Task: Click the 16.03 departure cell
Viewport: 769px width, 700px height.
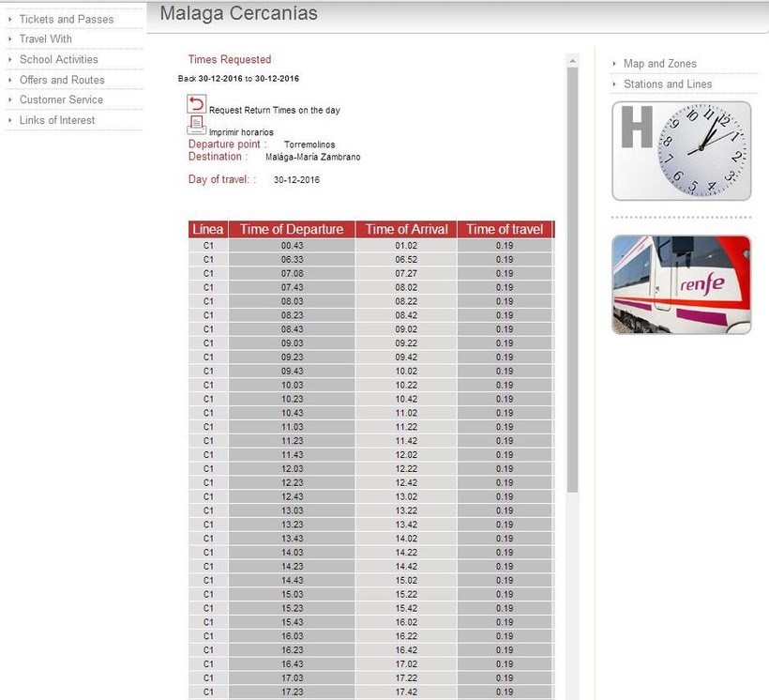Action: (292, 636)
